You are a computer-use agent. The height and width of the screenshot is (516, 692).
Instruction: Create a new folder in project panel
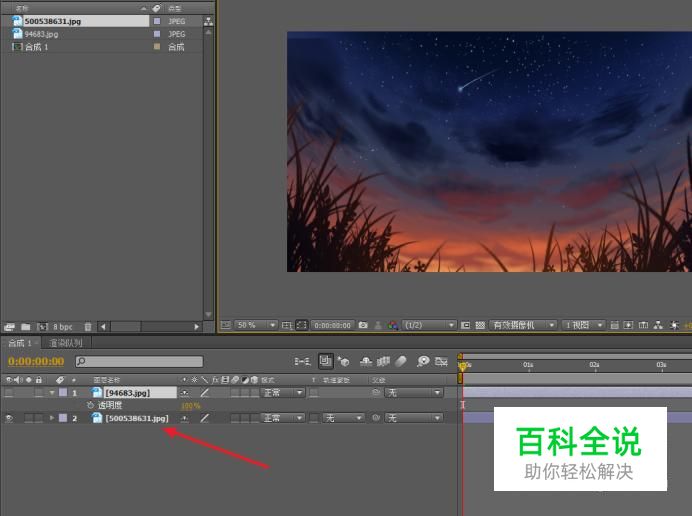pos(26,327)
